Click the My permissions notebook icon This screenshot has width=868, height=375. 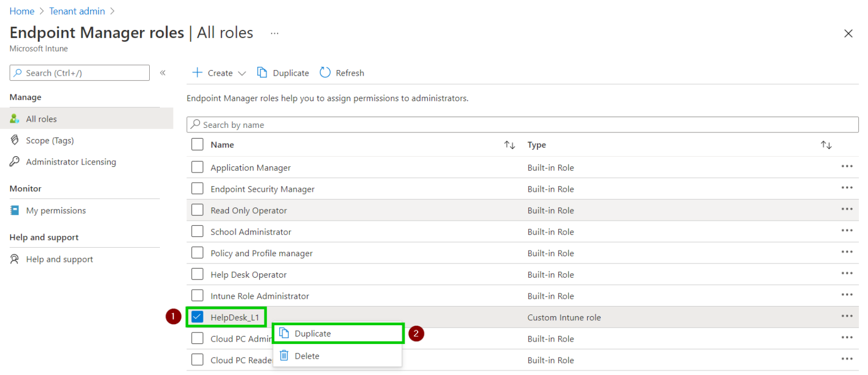[15, 210]
